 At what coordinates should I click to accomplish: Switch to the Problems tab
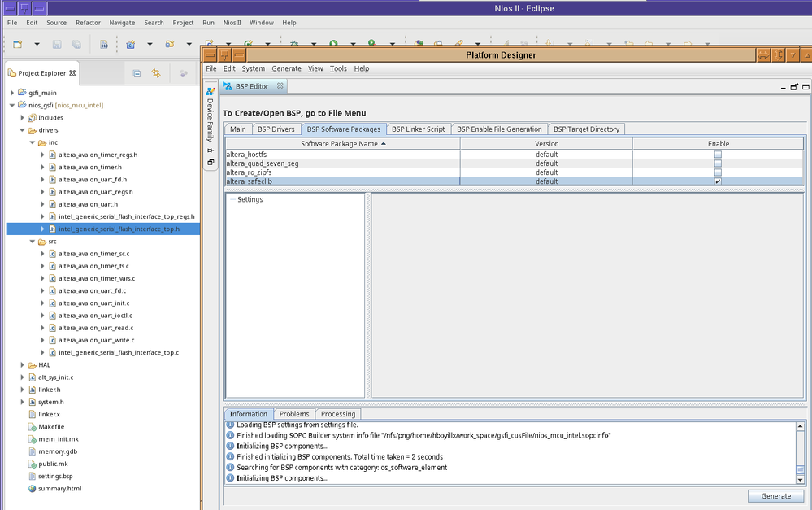[294, 414]
